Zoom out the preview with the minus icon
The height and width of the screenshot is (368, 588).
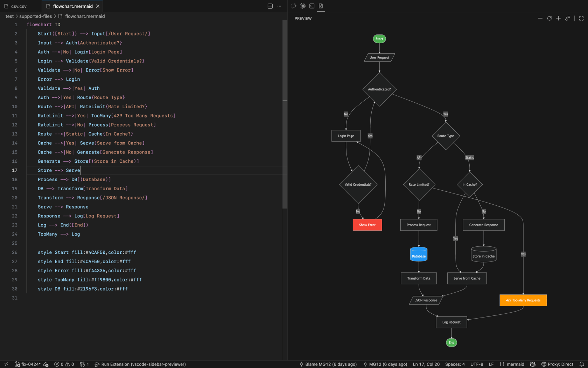point(540,18)
